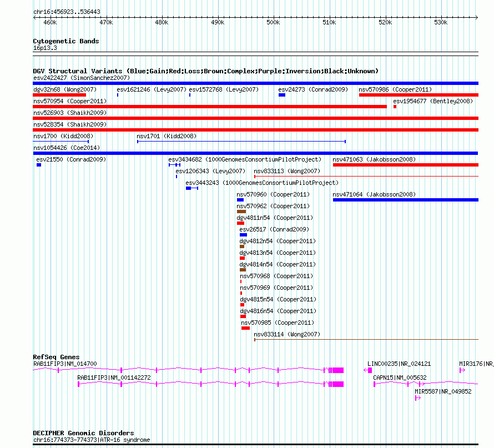Click the dgv4816n54 (Cooper2011) label
Screen dimensions: 494x448
pyautogui.click(x=278, y=311)
